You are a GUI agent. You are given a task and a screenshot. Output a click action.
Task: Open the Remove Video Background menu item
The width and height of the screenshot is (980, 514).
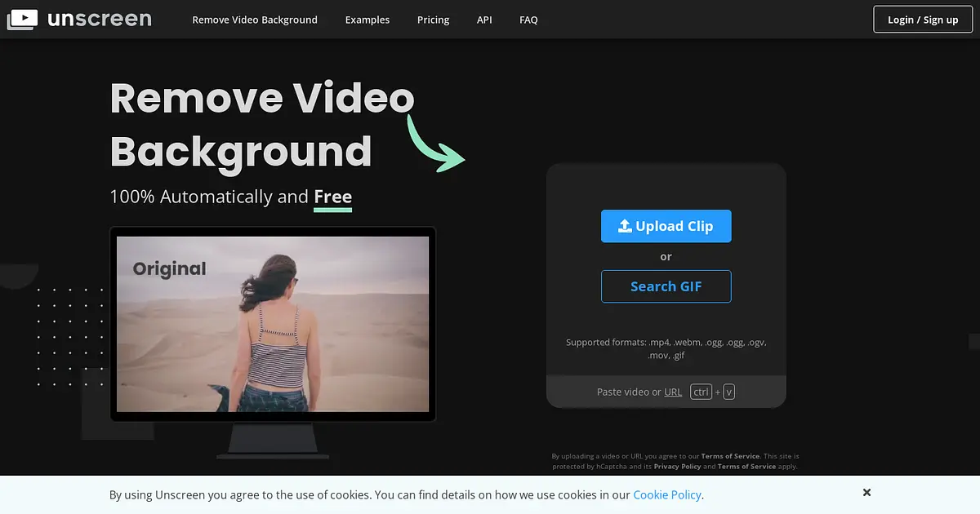[x=255, y=20]
